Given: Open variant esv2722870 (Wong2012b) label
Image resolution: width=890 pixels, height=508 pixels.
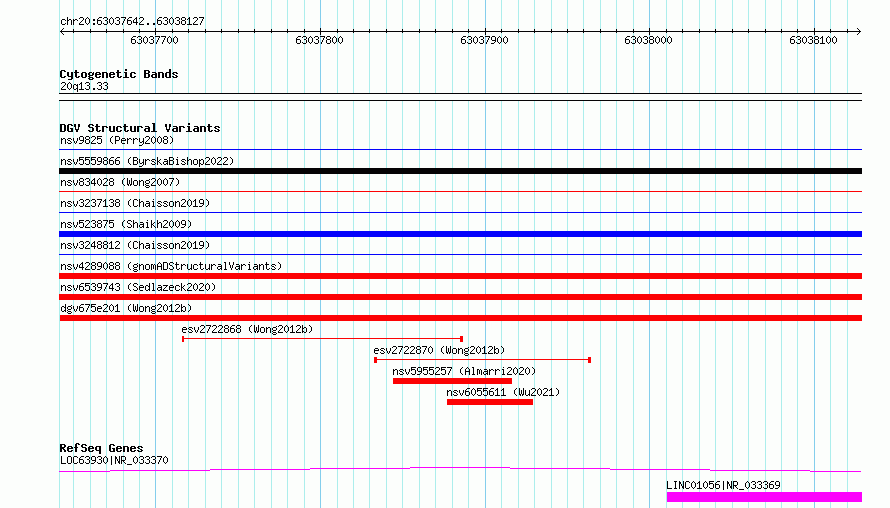Looking at the screenshot, I should tap(439, 350).
